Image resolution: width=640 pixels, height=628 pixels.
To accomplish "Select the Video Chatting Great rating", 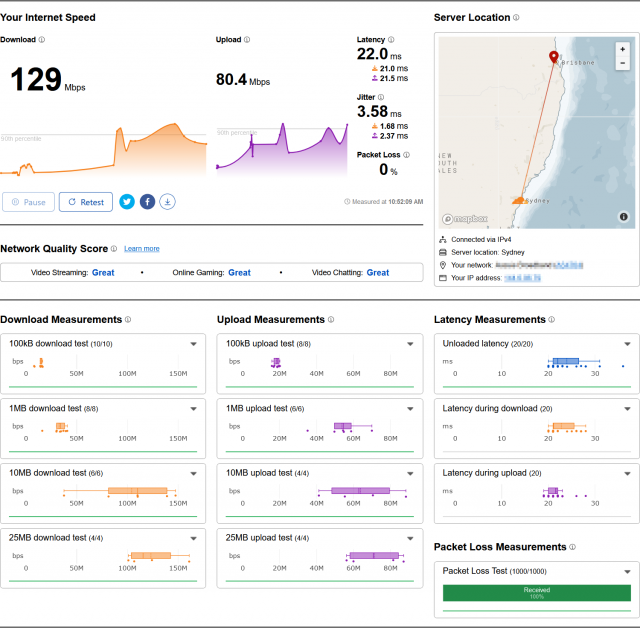I will pyautogui.click(x=378, y=273).
